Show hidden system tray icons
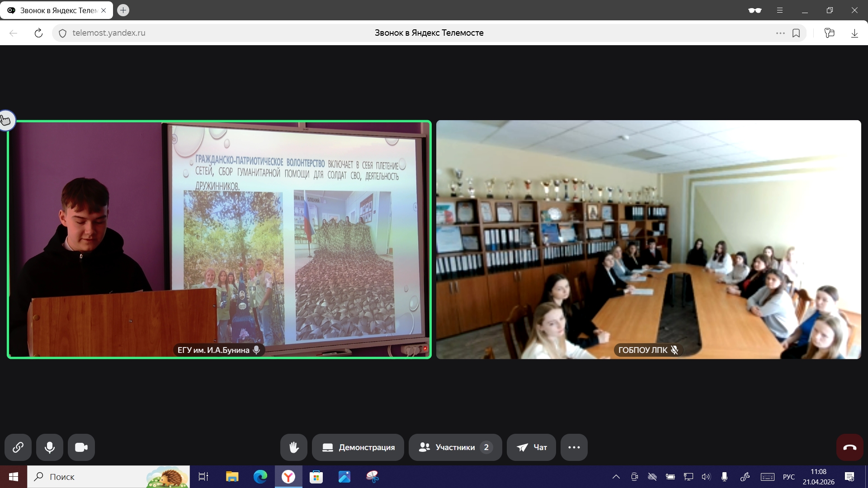This screenshot has width=868, height=488. 616,477
